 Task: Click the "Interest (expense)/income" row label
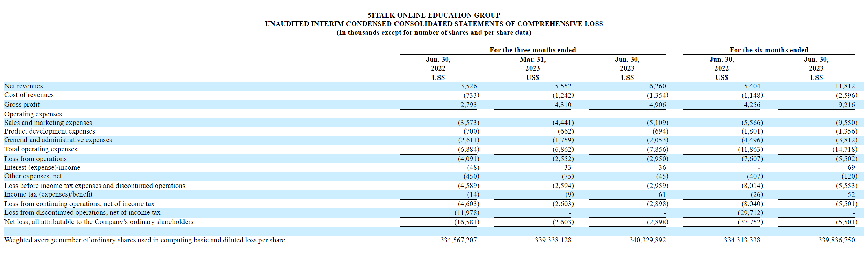[42, 167]
